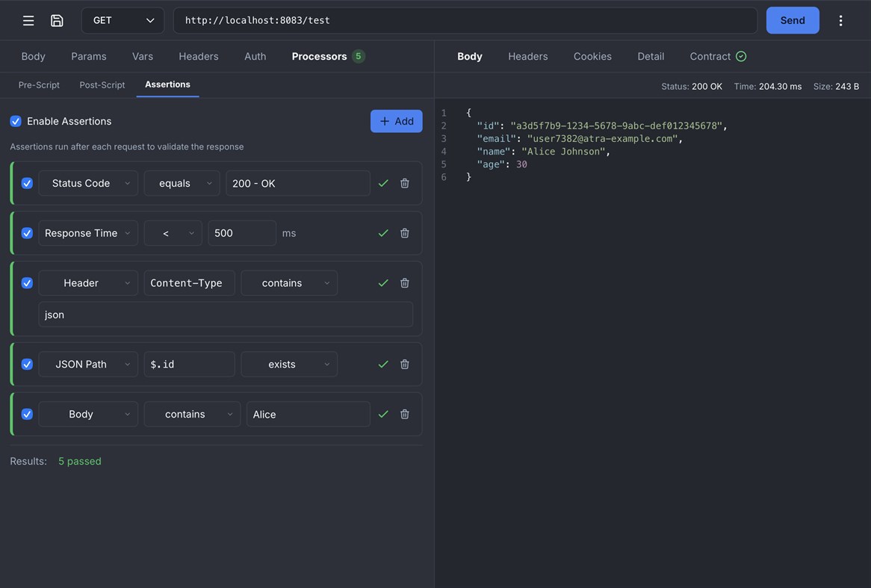Disable the Body assertion checkbox
Image resolution: width=871 pixels, height=588 pixels.
(27, 415)
